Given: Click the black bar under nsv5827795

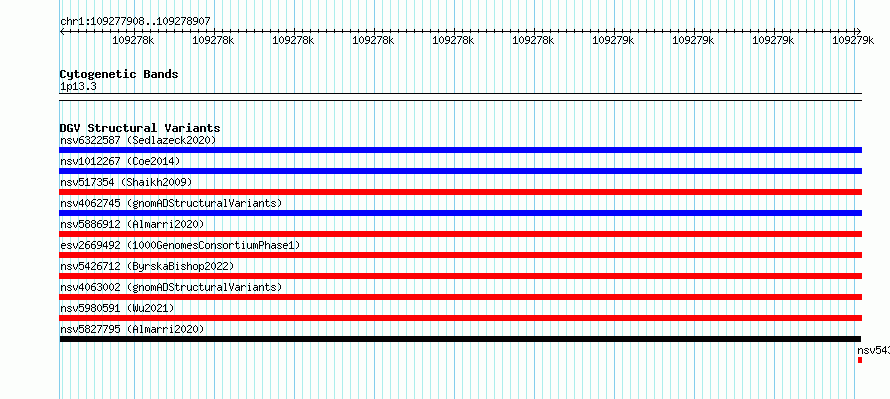Looking at the screenshot, I should pos(460,339).
